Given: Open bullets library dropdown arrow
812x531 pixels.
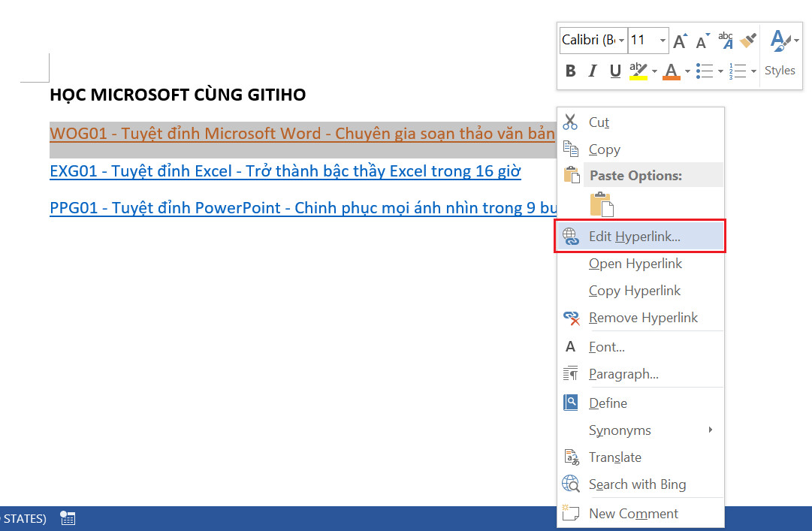Looking at the screenshot, I should 720,71.
